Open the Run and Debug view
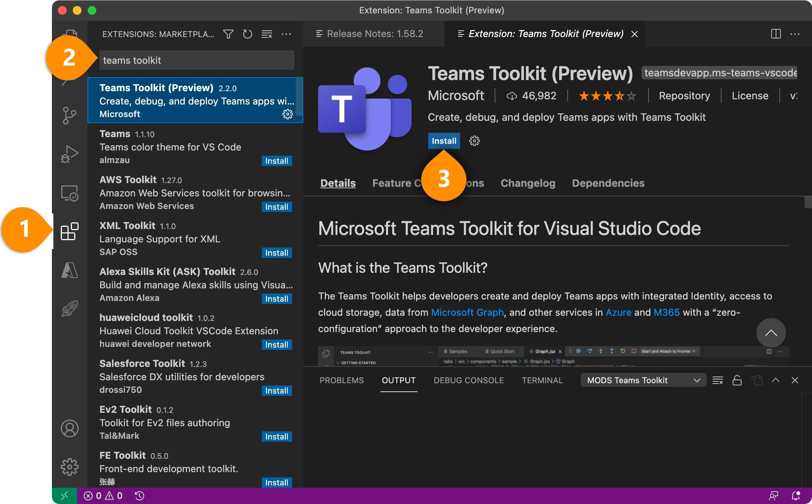812x504 pixels. click(69, 153)
